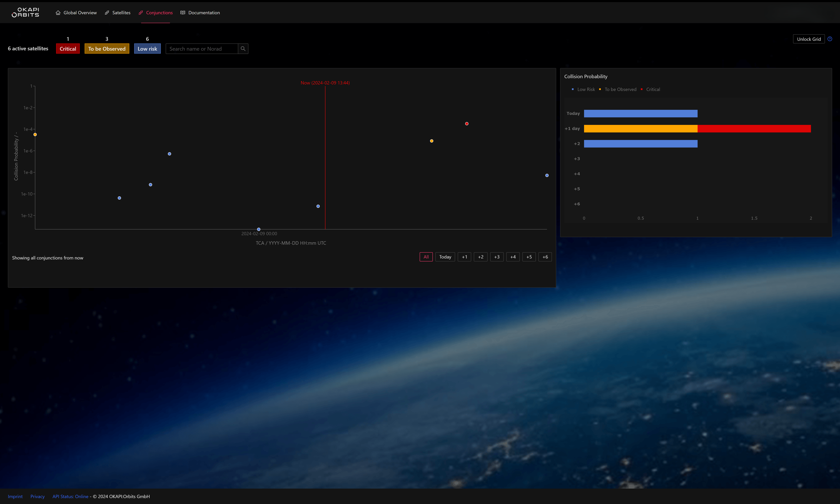840x504 pixels.
Task: Select the Today time filter
Action: pyautogui.click(x=445, y=257)
